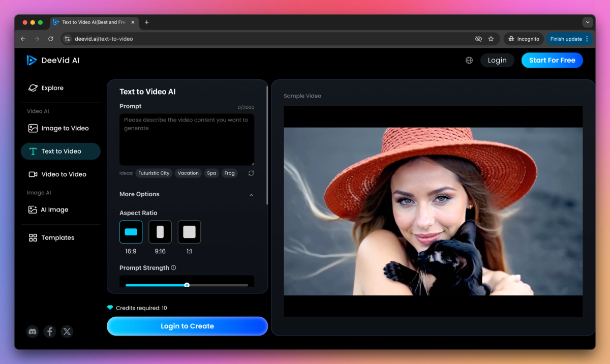
Task: Click the credits diamond icon
Action: [110, 308]
